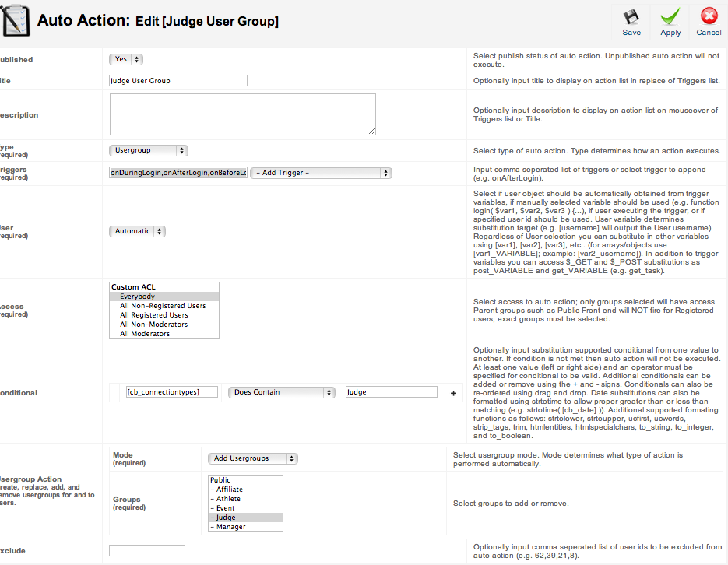
Task: Select Manager in Groups list
Action: pos(245,527)
